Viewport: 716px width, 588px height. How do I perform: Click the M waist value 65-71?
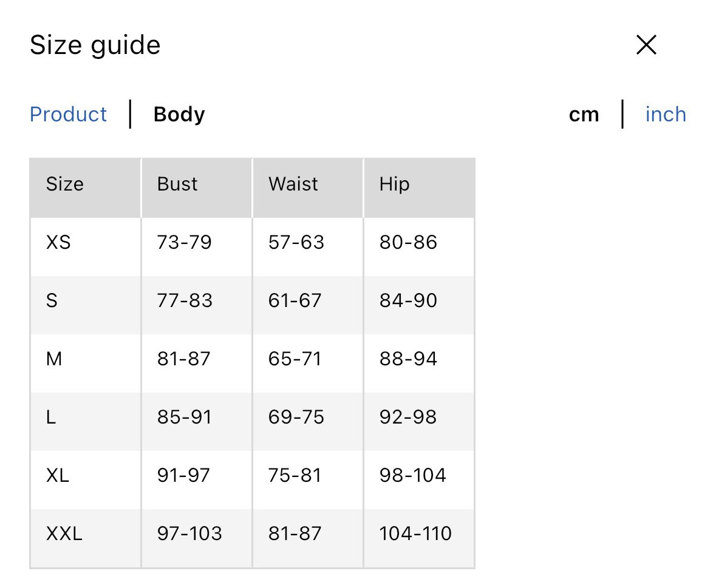pos(295,359)
